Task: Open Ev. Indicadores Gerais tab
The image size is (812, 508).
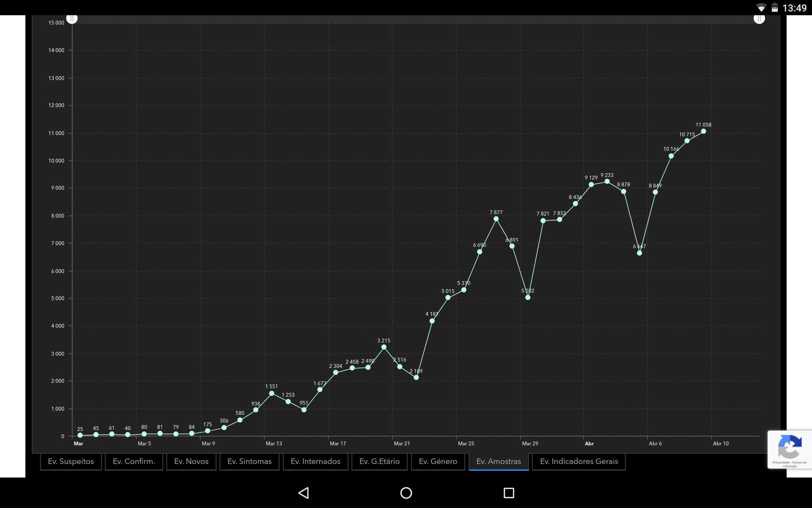Action: [x=579, y=461]
